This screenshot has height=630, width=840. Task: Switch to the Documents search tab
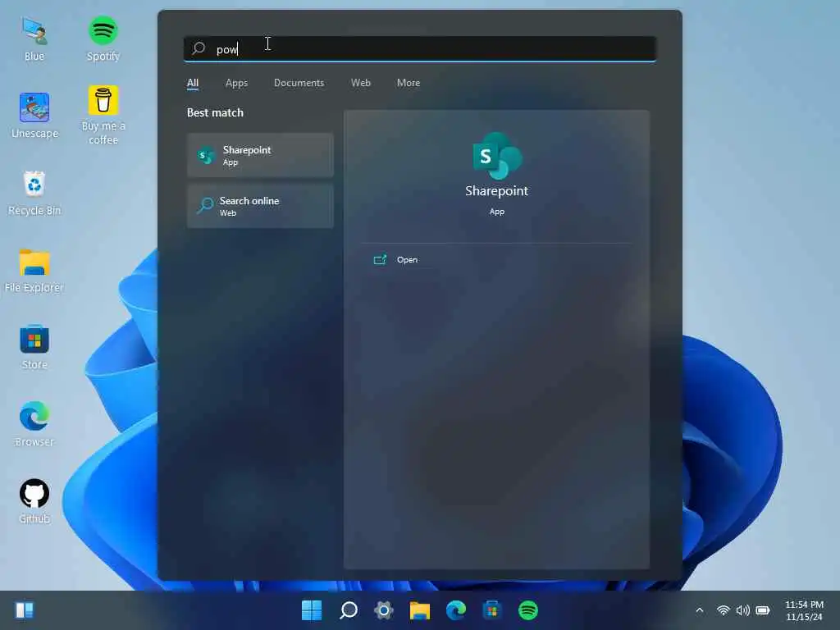point(299,83)
